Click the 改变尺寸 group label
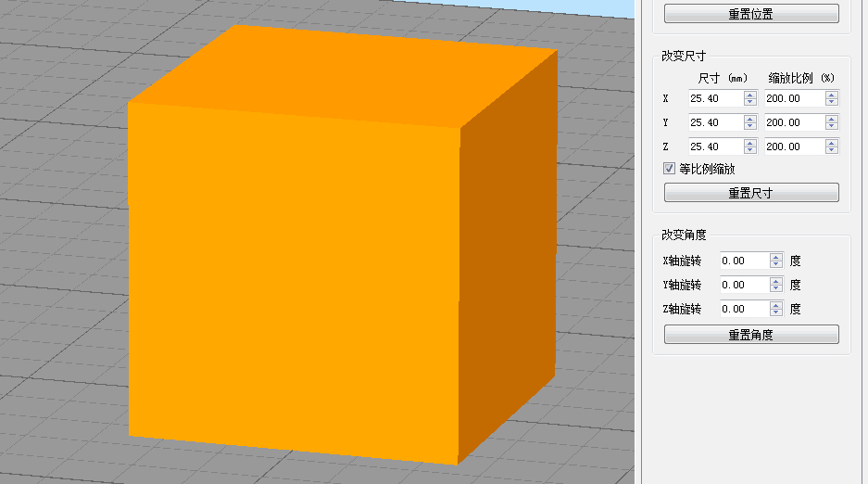868x484 pixels. (684, 56)
